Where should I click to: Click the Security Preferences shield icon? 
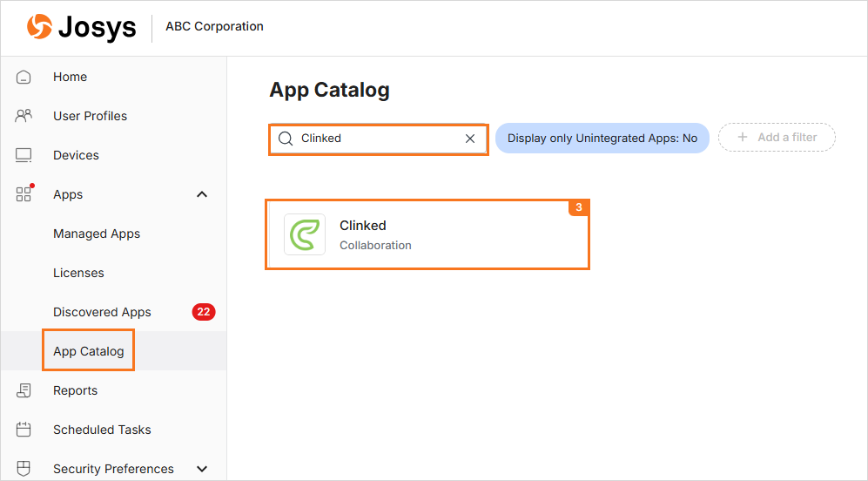(24, 469)
